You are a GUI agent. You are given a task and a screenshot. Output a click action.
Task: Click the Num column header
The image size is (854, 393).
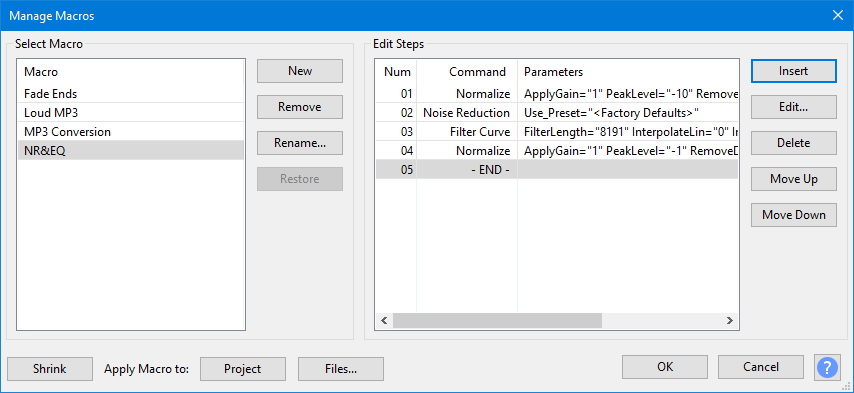click(x=396, y=72)
